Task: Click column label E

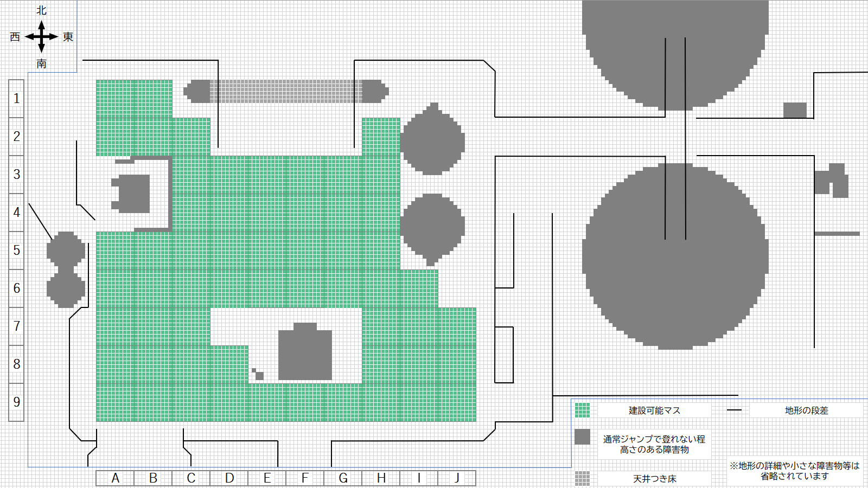Action: tap(267, 478)
